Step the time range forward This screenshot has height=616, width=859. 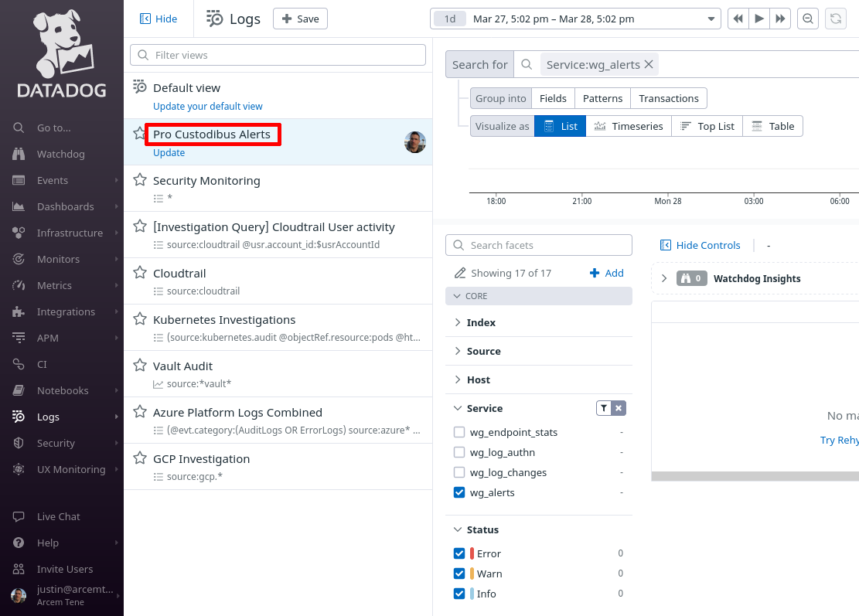click(x=780, y=19)
